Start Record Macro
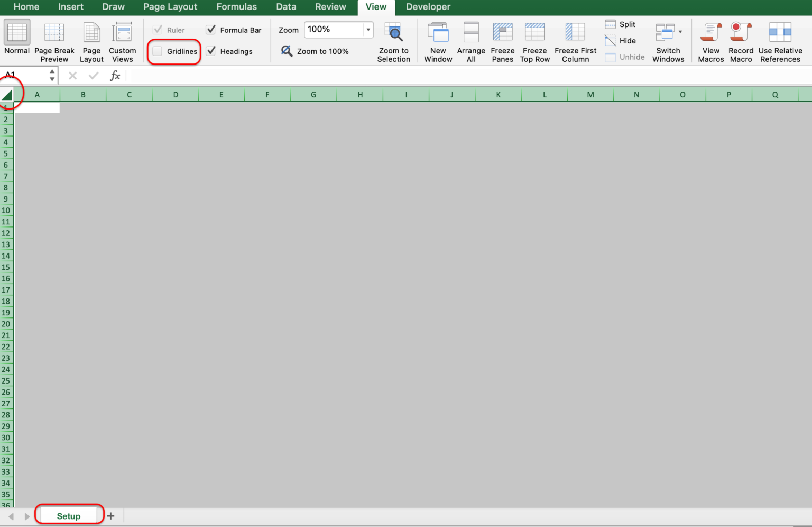This screenshot has height=527, width=812. (740, 40)
